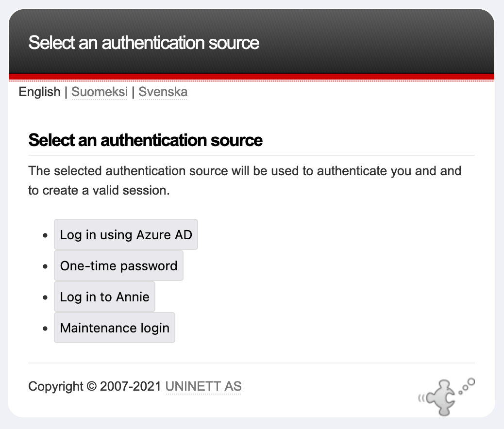Click the bullet next to Log in to Annie
The image size is (504, 429).
tap(45, 297)
